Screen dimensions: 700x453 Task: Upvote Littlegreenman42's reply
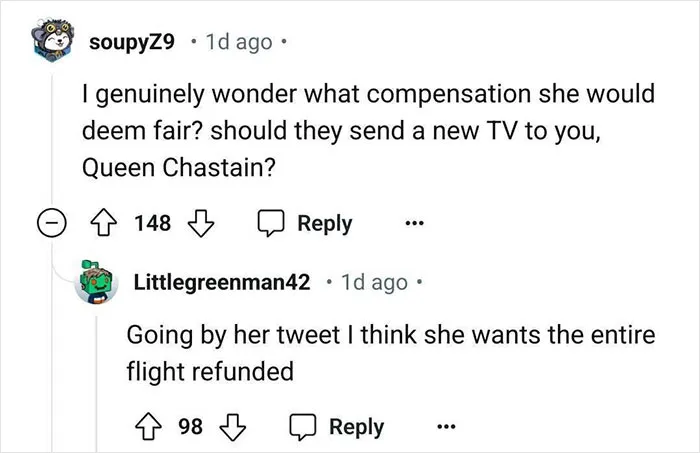pyautogui.click(x=148, y=427)
